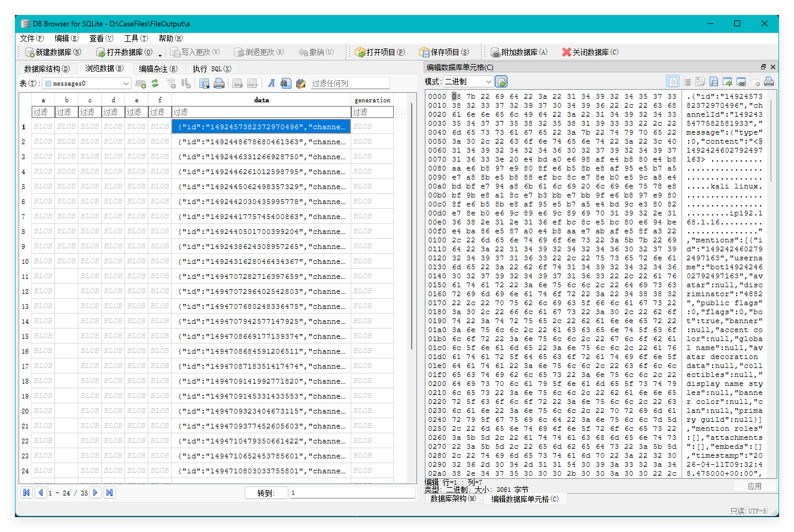This screenshot has height=532, width=794.
Task: Click the filter box under generation column
Action: pos(372,112)
